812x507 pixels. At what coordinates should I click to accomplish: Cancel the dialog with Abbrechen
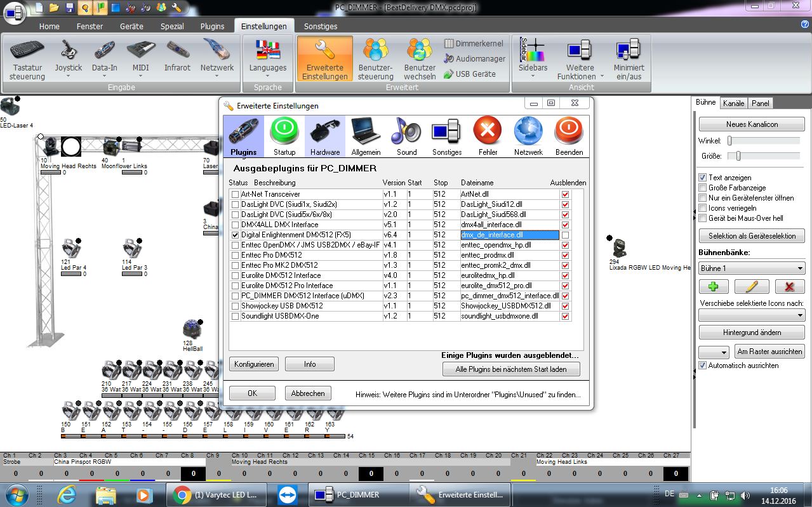[308, 393]
